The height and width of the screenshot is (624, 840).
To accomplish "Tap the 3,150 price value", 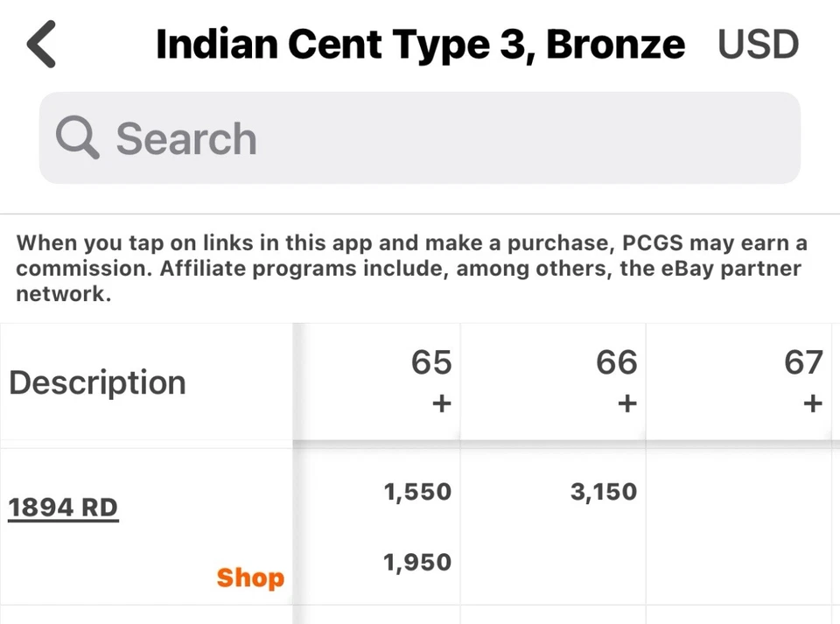I will 603,492.
